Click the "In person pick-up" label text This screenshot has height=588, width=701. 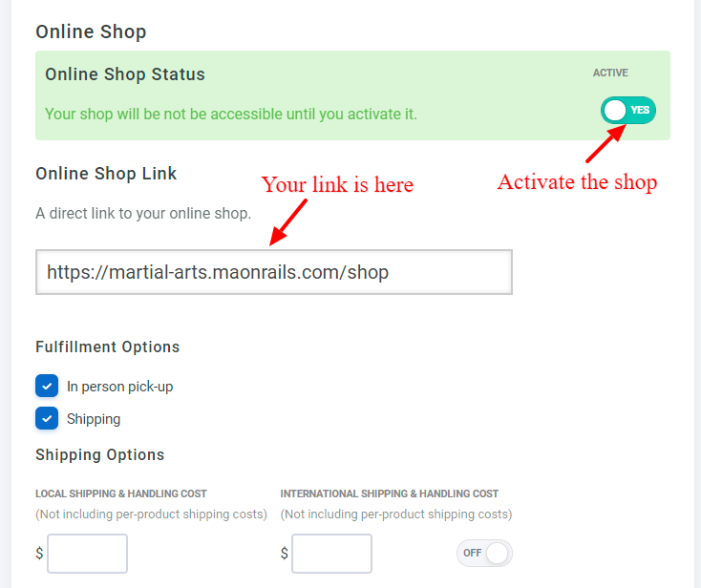[x=119, y=387]
